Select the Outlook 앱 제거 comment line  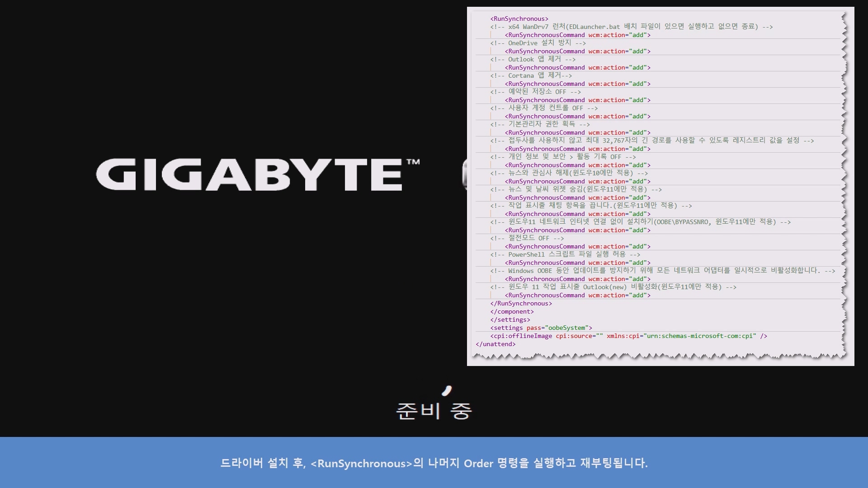(533, 59)
